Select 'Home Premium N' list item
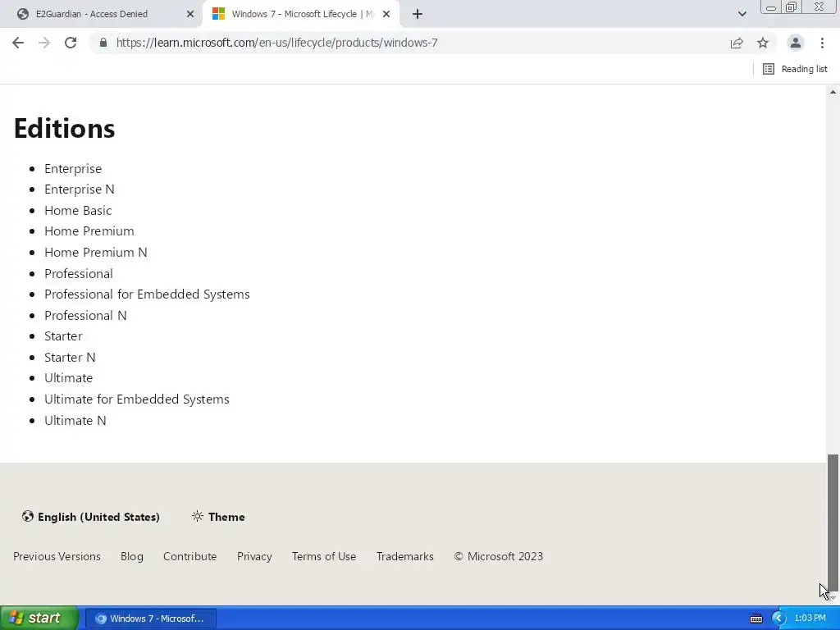Screen dimensions: 840x630 (96, 253)
